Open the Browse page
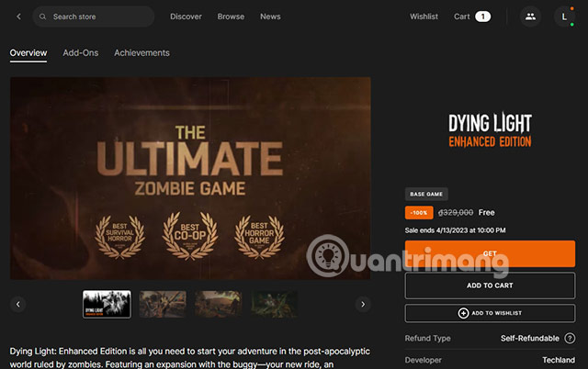 click(x=231, y=17)
